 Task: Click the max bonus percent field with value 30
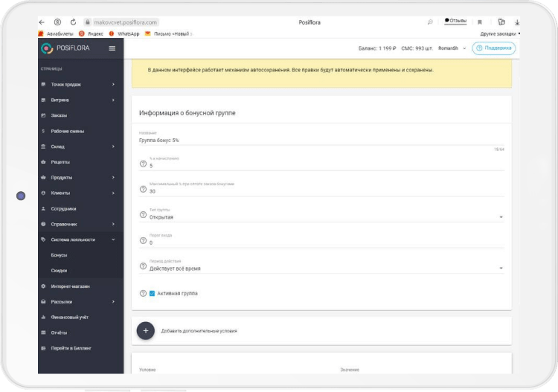[327, 191]
